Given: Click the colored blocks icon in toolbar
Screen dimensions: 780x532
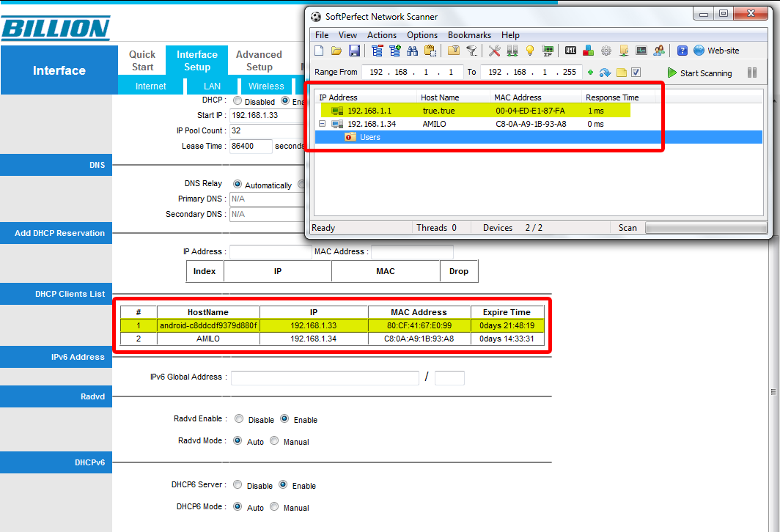Looking at the screenshot, I should point(589,51).
